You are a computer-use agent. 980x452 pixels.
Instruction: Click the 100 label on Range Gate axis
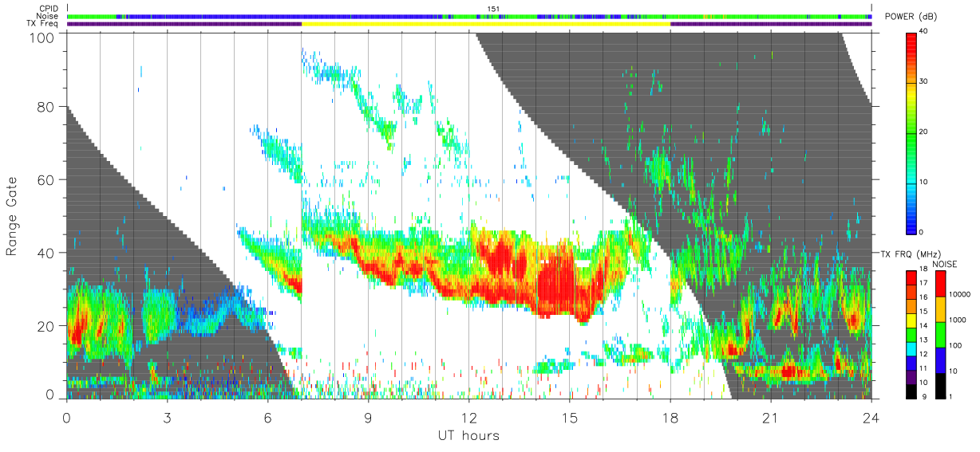click(x=42, y=37)
